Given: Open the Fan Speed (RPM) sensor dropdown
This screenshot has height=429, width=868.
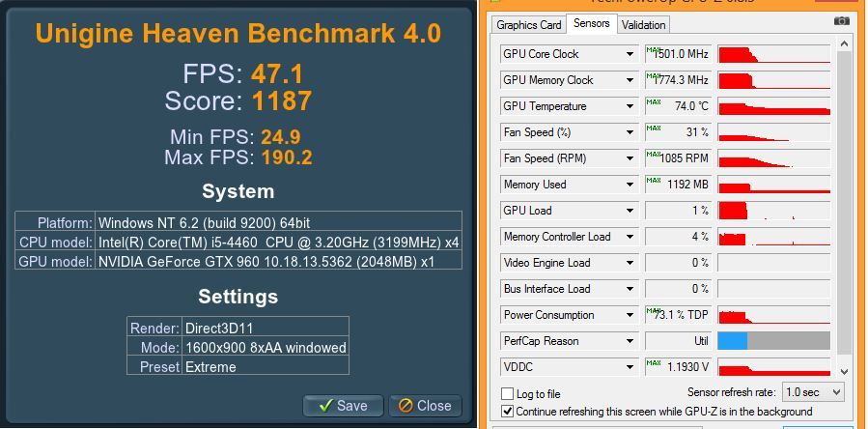Looking at the screenshot, I should 630,158.
